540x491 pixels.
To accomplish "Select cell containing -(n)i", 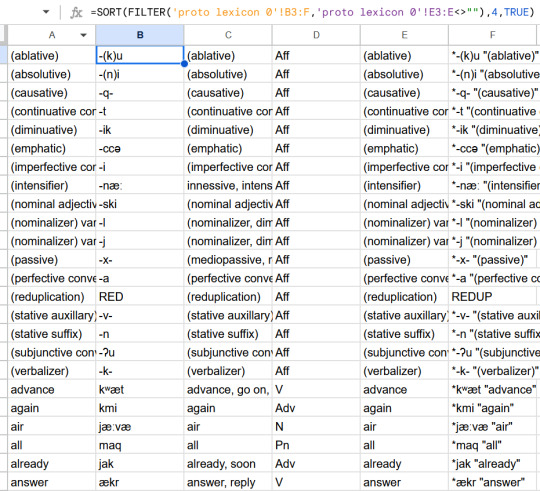I will coord(140,74).
